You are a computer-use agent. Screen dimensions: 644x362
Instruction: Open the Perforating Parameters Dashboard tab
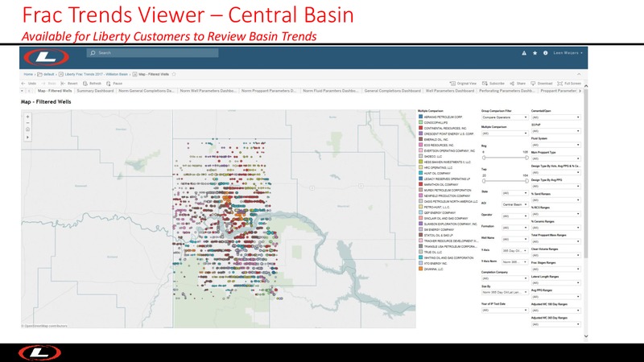[x=507, y=91]
